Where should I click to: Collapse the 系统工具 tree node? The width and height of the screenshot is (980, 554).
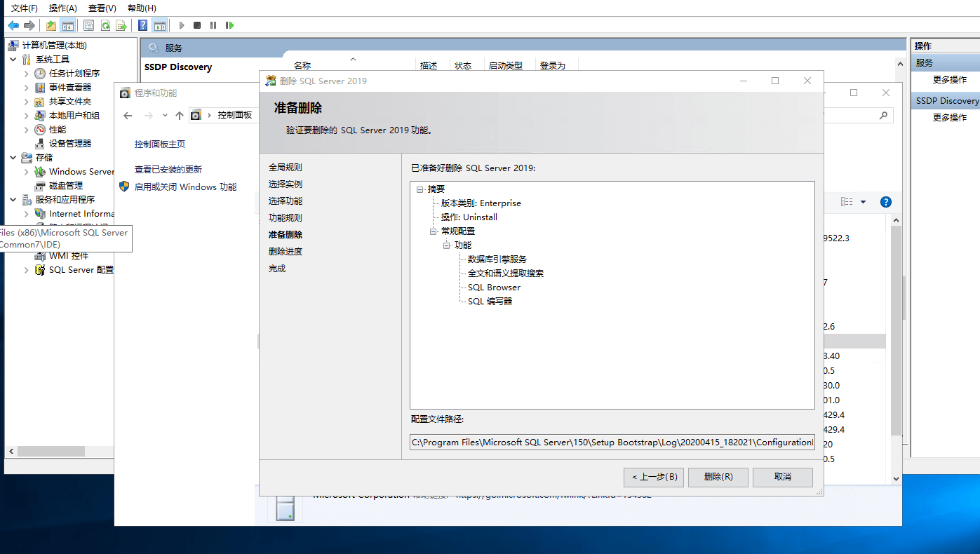tap(13, 60)
